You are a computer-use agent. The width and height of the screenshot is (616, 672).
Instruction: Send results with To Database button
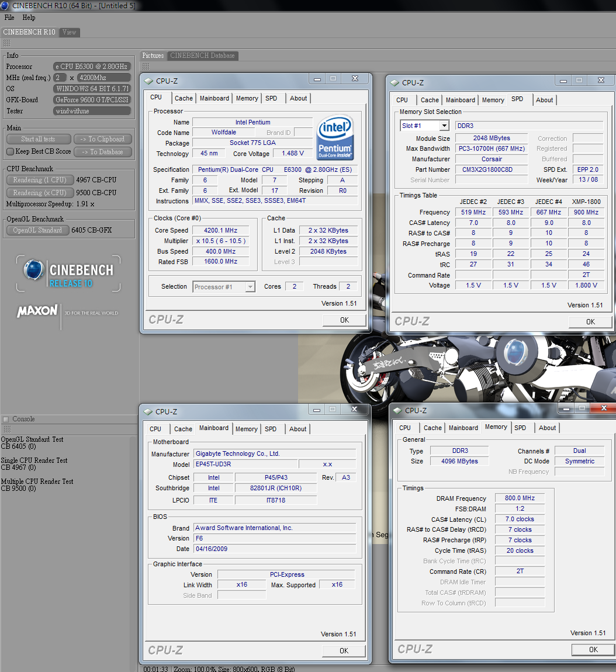(102, 152)
